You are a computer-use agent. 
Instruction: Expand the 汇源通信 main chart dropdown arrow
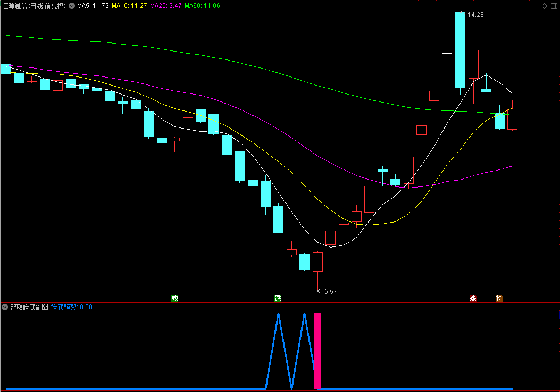coord(72,6)
